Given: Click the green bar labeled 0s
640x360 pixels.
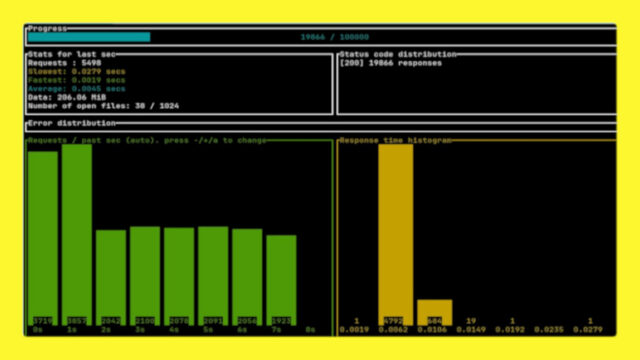Looking at the screenshot, I should [43, 238].
